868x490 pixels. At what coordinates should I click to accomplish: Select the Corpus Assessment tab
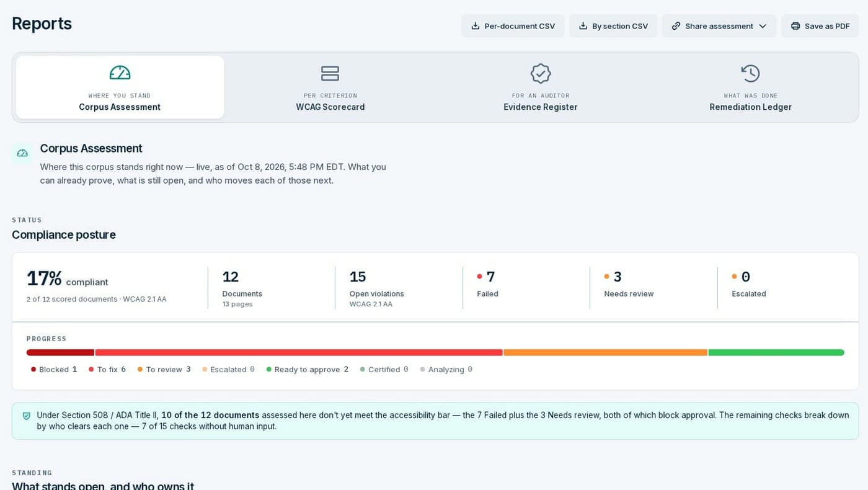120,87
